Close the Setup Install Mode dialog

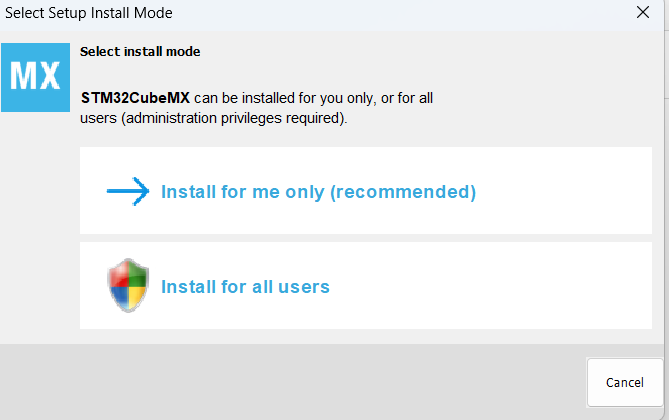point(643,14)
